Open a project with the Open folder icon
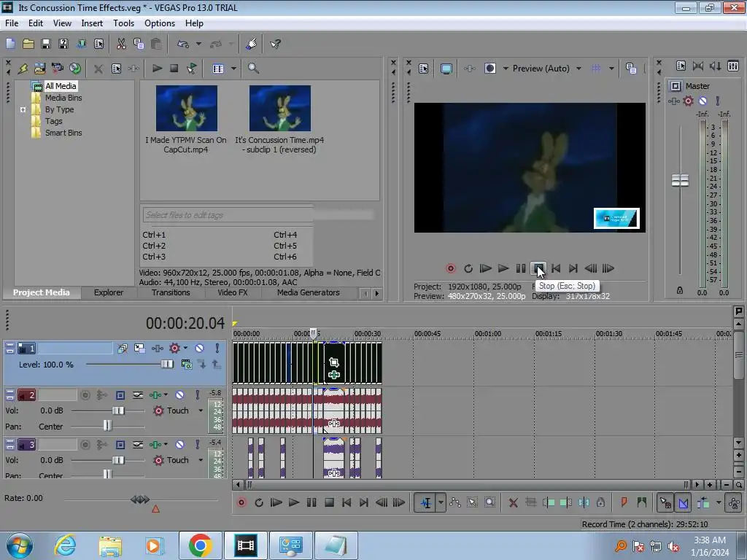 28,44
